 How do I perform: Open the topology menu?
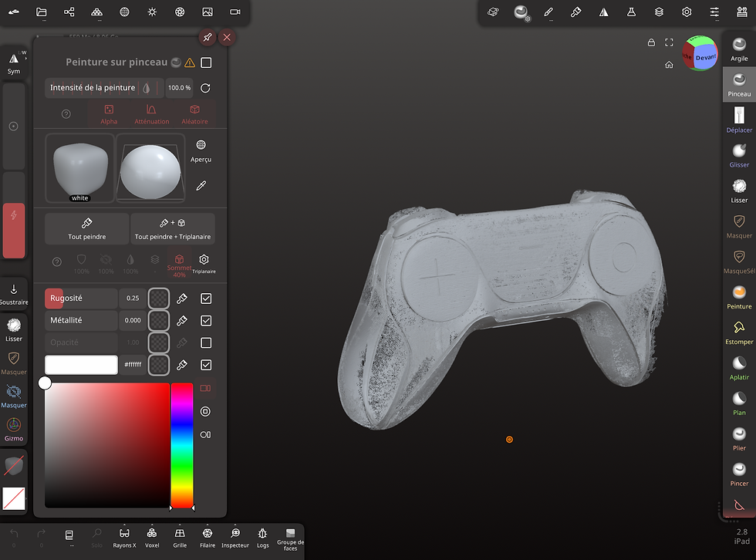(97, 12)
